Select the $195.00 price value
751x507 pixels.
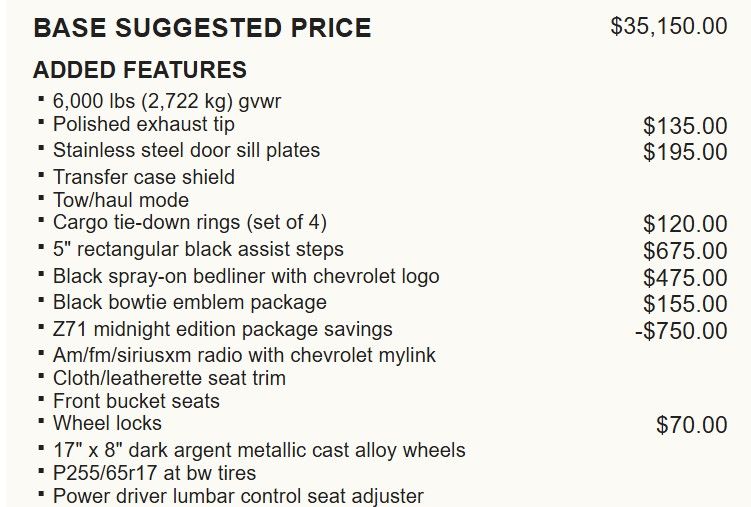pos(685,152)
